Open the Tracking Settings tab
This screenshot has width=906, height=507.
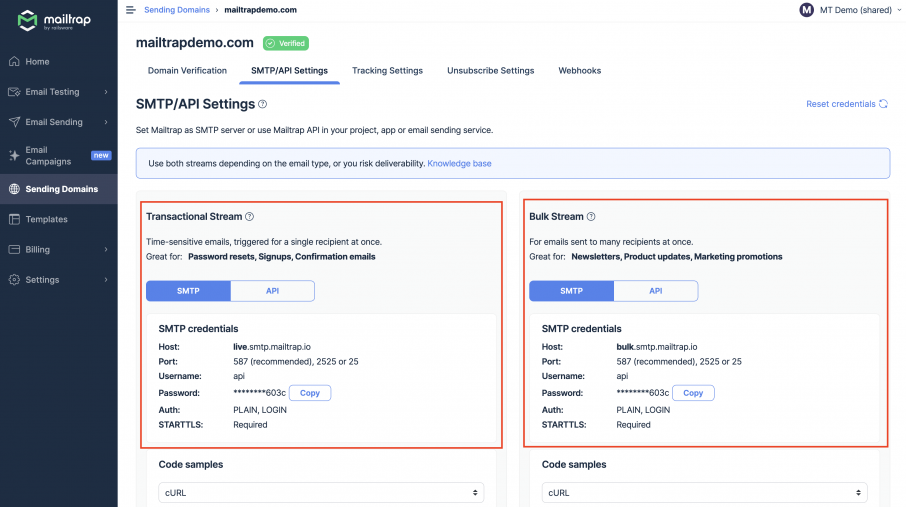[387, 71]
